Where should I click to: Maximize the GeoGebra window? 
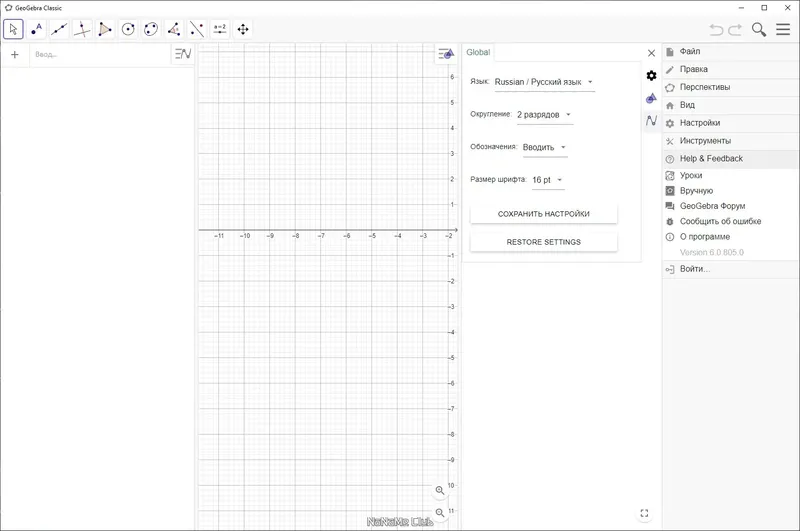click(x=764, y=8)
